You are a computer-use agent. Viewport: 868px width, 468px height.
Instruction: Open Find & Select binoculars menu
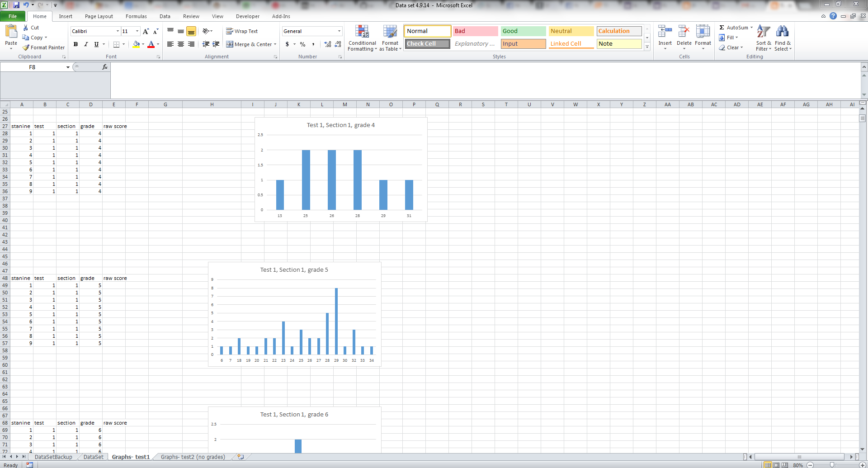pos(783,38)
